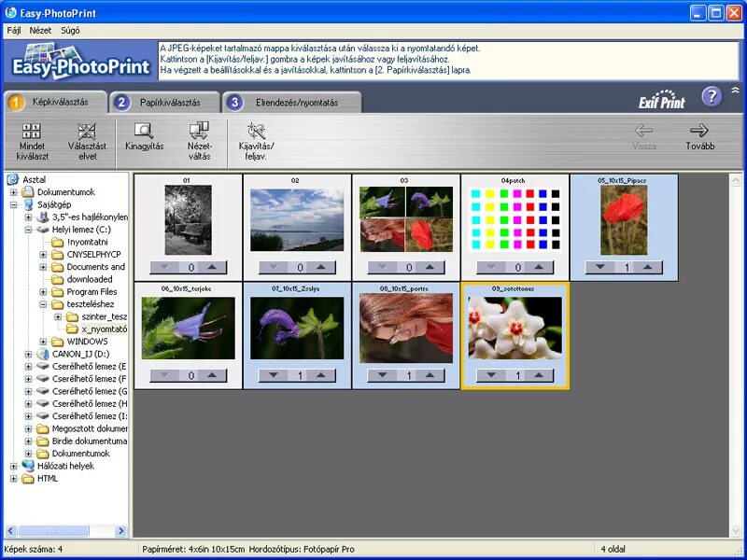
Task: Click the Exif Print logo
Action: tap(662, 100)
